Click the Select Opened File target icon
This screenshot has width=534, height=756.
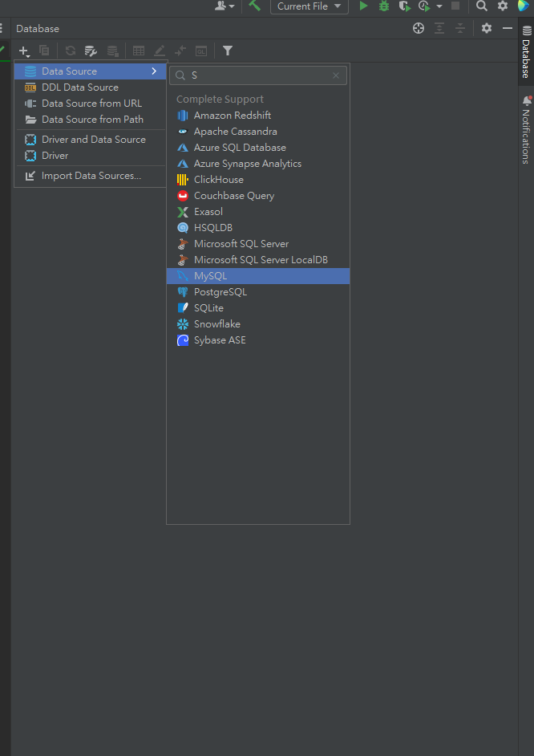pos(419,28)
